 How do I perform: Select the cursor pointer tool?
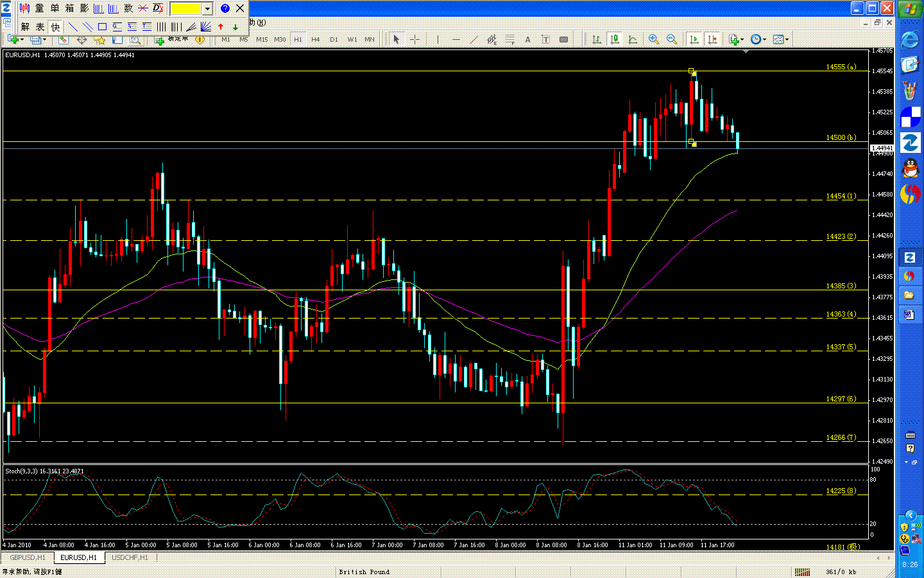click(x=396, y=39)
